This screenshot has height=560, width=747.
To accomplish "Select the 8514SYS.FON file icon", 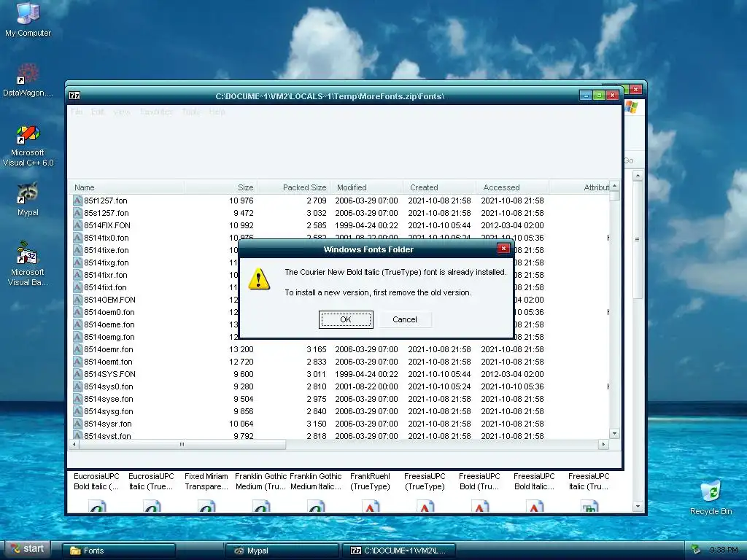I will click(x=77, y=374).
